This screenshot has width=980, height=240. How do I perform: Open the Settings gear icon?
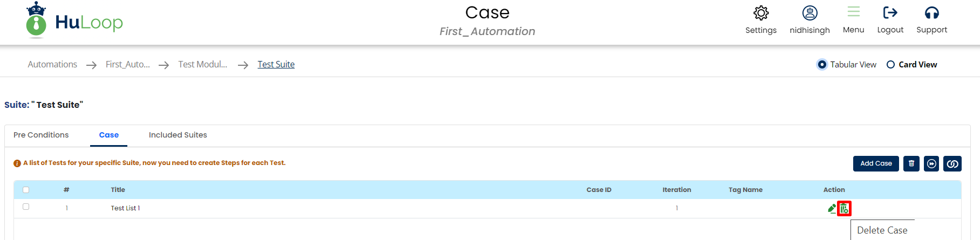(761, 13)
